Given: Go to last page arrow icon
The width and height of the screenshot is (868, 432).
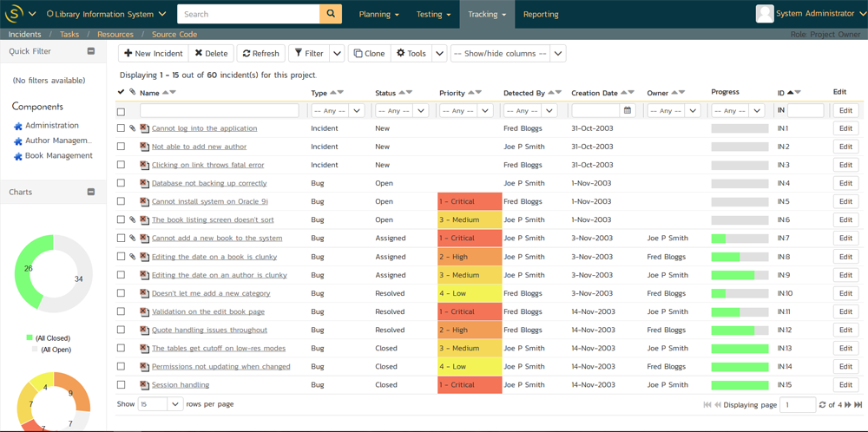Looking at the screenshot, I should [858, 405].
